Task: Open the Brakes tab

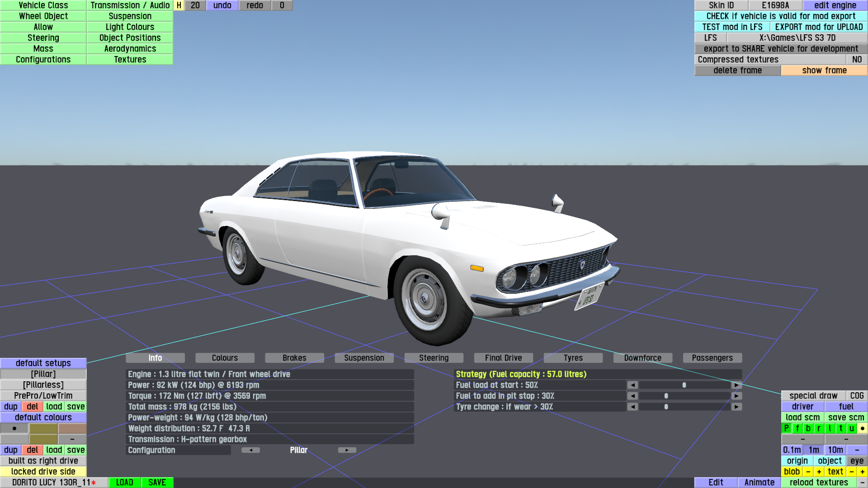Action: pyautogui.click(x=294, y=358)
